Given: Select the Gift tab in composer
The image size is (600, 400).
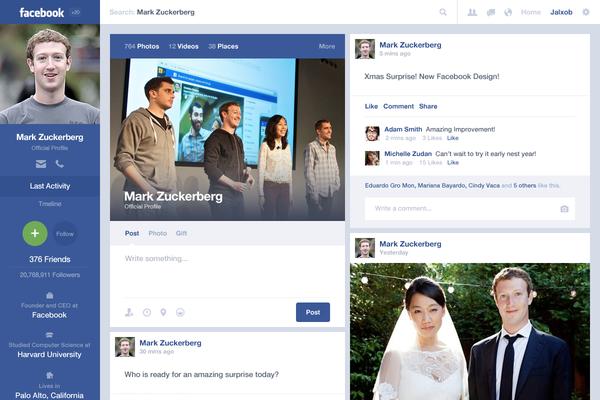Looking at the screenshot, I should click(x=181, y=233).
